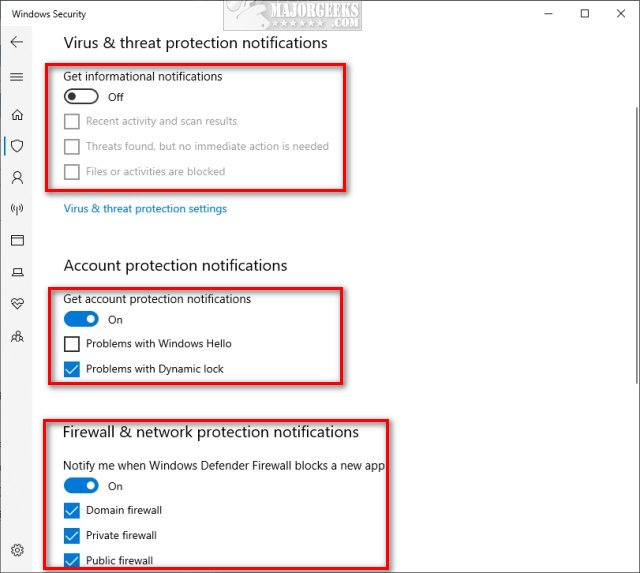Check Problems with Windows Hello

tap(72, 344)
